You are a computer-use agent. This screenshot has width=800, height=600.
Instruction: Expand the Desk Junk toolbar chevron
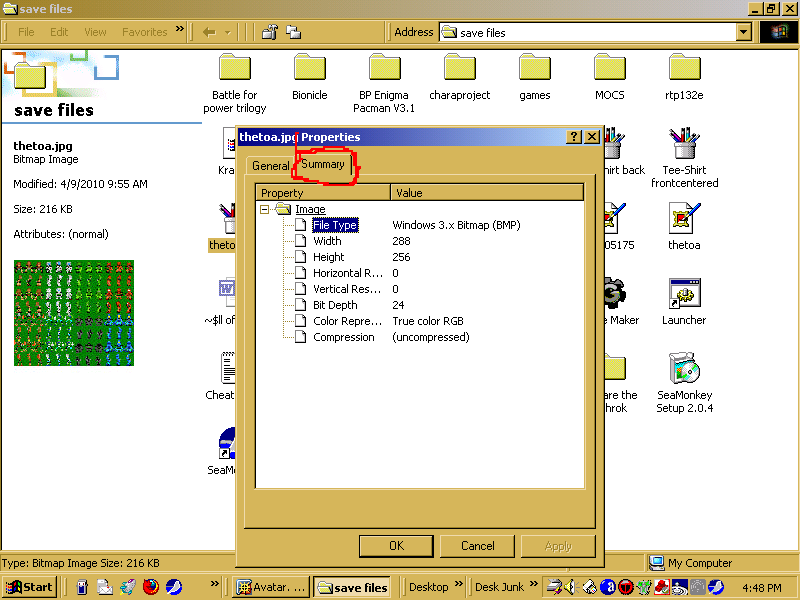click(x=534, y=584)
